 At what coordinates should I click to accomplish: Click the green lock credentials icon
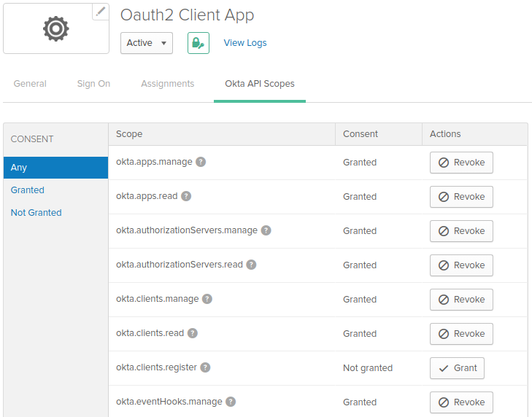tap(198, 43)
